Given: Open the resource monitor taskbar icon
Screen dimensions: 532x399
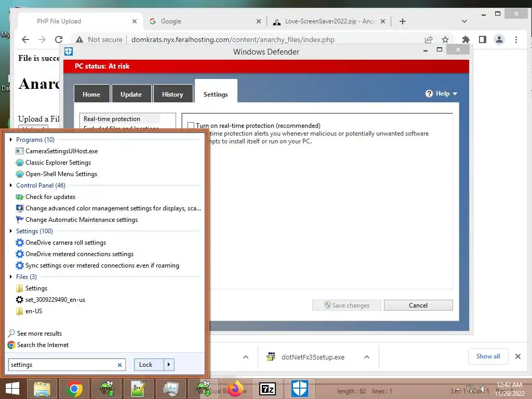Looking at the screenshot, I should 170,389.
